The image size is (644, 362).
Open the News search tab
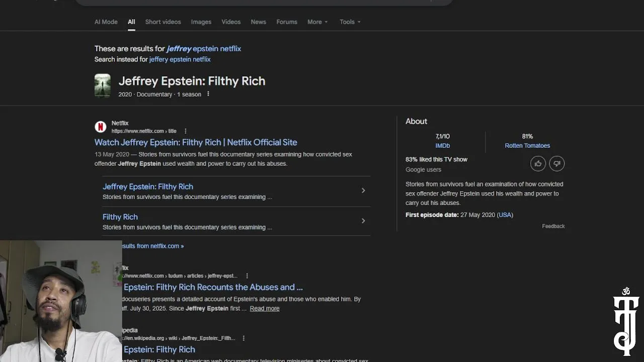[x=258, y=22]
